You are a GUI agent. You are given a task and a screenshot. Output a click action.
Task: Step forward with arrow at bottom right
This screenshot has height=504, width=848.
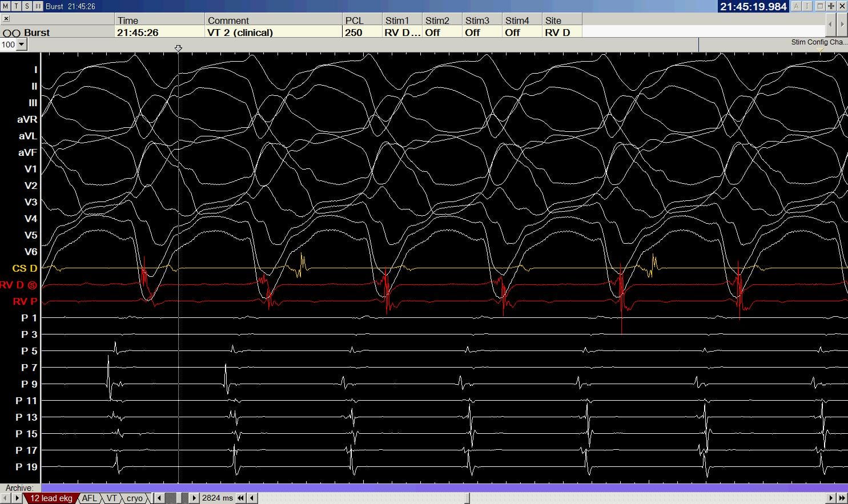tap(831, 498)
